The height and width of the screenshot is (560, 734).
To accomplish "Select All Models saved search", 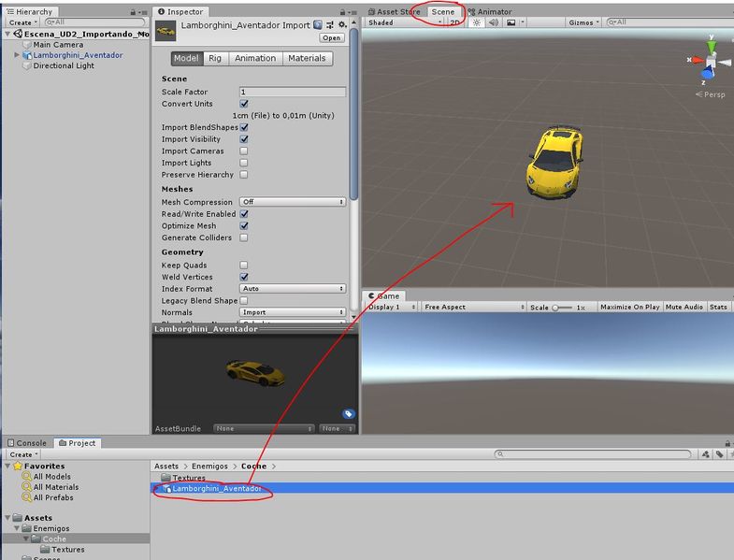I will click(51, 477).
